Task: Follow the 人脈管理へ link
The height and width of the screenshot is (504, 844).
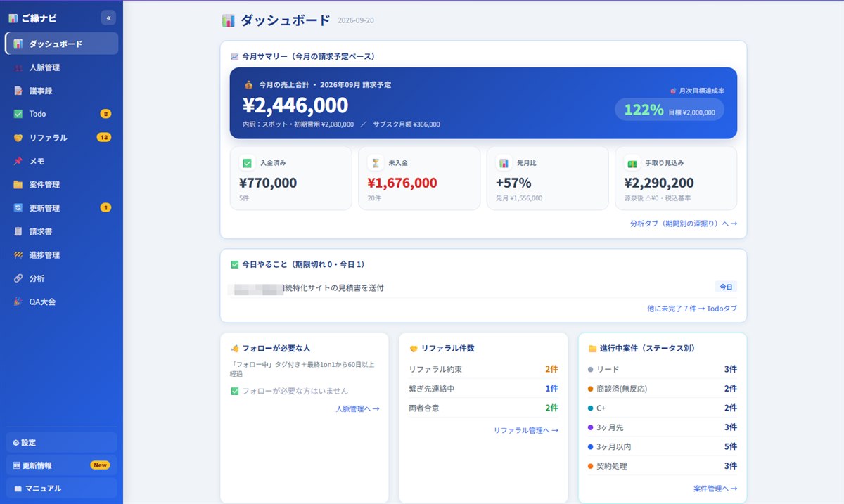Action: coord(357,408)
